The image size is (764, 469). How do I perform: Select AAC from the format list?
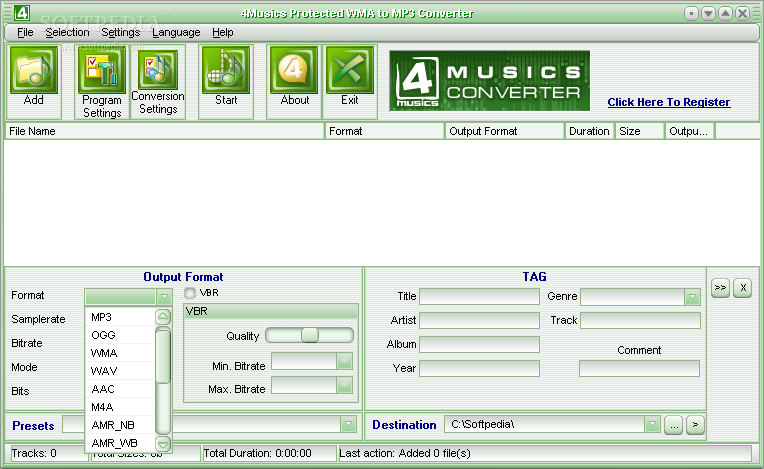click(x=120, y=389)
